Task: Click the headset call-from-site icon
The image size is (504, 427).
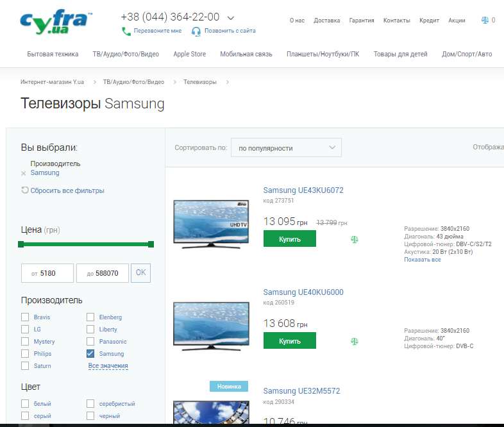Action: [196, 31]
